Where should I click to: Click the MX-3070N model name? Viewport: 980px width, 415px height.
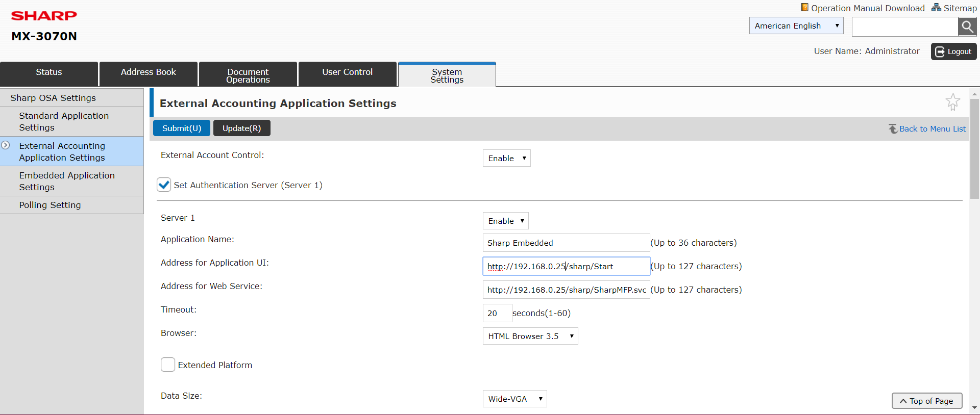pyautogui.click(x=44, y=36)
